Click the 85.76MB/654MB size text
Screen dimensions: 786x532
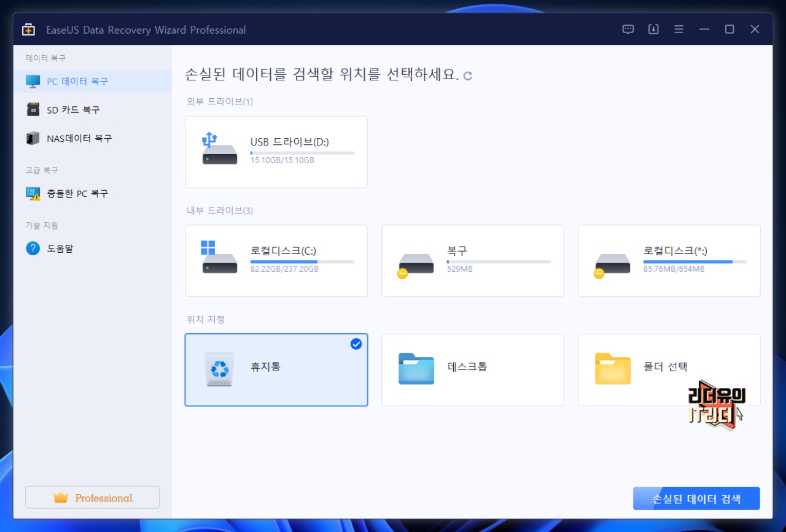coord(674,269)
